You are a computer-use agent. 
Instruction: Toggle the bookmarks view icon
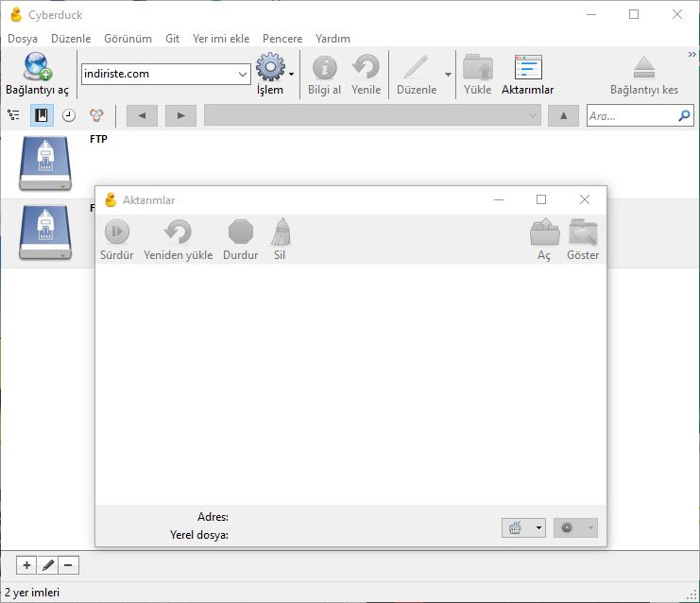[x=42, y=115]
